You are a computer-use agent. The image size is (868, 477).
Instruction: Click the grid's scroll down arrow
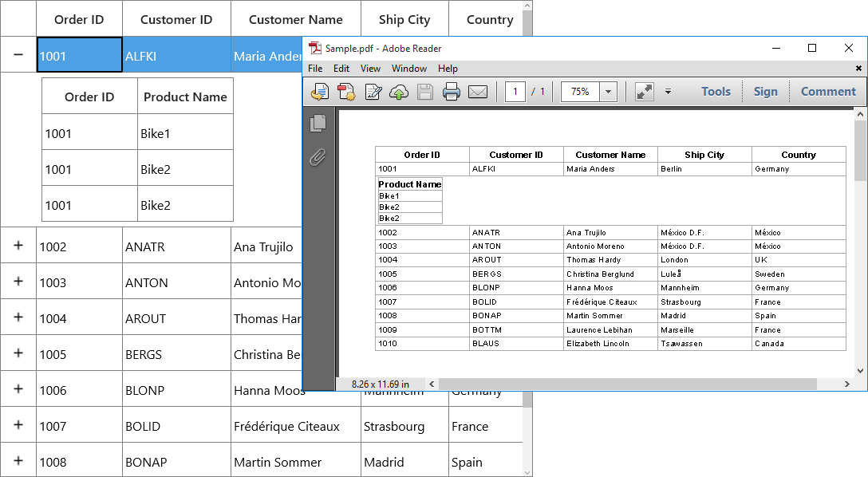coord(527,472)
